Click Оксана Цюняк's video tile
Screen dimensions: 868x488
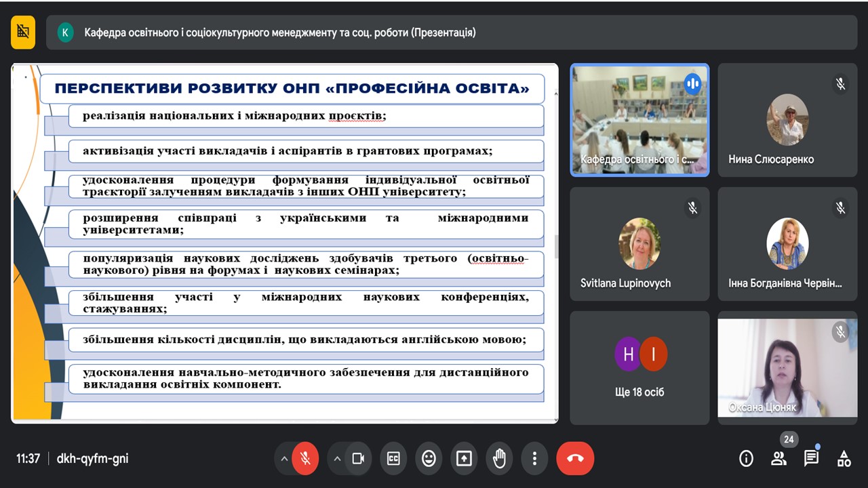(787, 367)
